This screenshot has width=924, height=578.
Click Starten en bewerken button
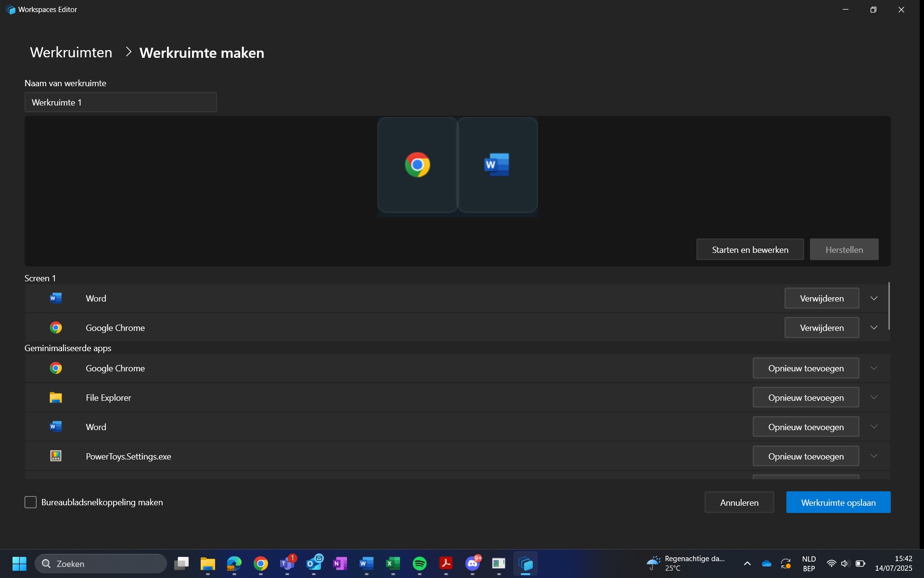[750, 250]
